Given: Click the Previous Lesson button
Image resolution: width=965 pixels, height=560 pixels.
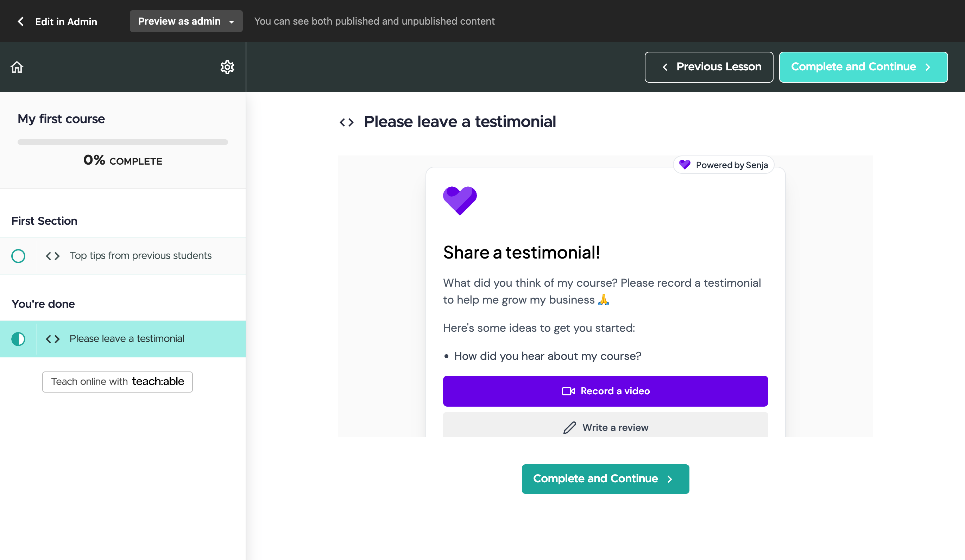Looking at the screenshot, I should coord(709,67).
